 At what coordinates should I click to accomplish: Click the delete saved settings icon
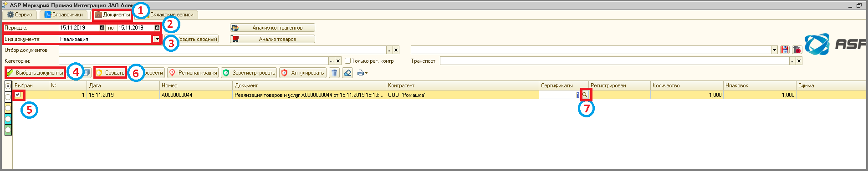797,50
